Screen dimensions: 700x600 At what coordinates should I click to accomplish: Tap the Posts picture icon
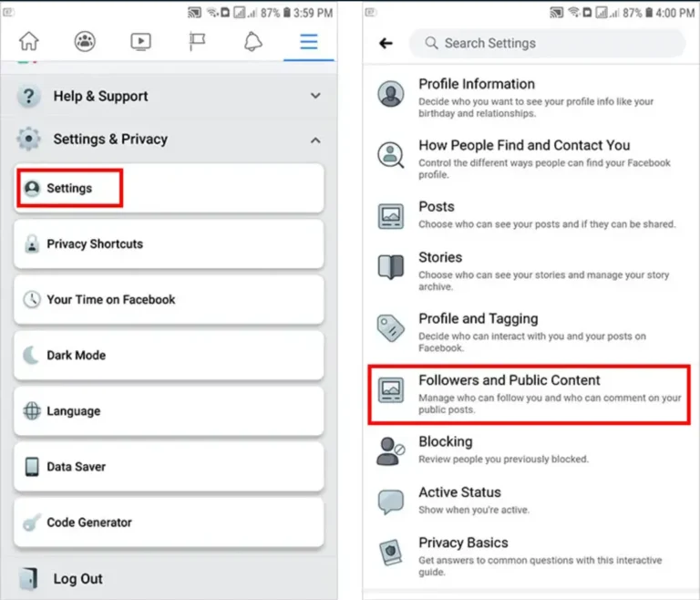coord(391,216)
